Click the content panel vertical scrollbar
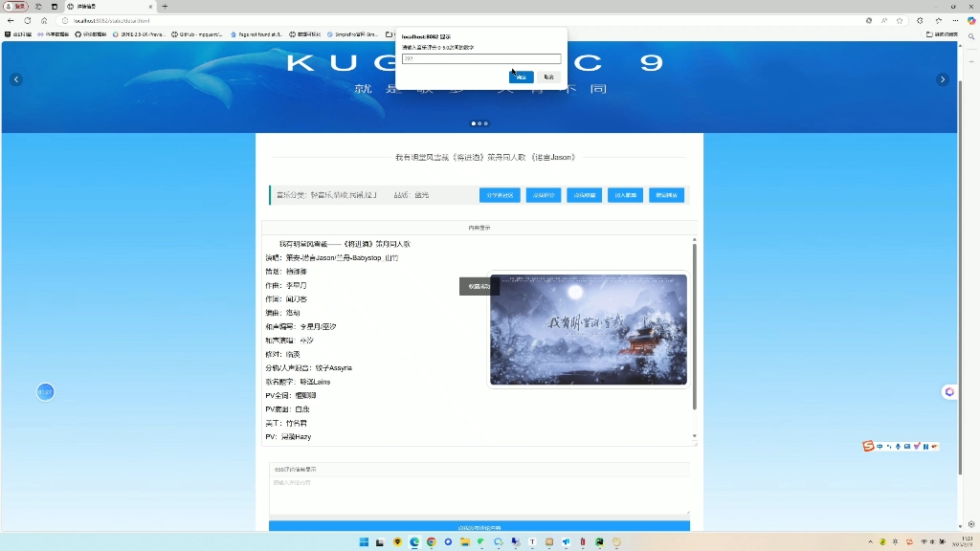Viewport: 980px width, 551px height. (x=695, y=327)
